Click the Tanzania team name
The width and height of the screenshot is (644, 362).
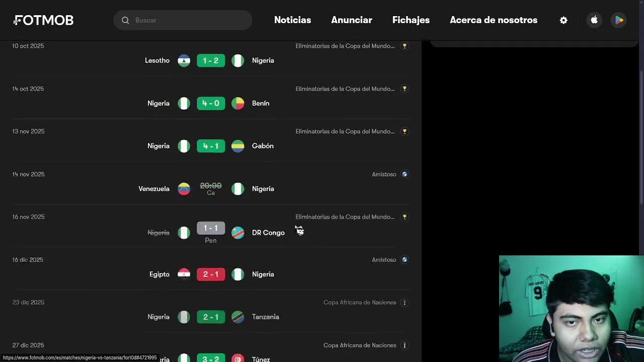pyautogui.click(x=266, y=317)
